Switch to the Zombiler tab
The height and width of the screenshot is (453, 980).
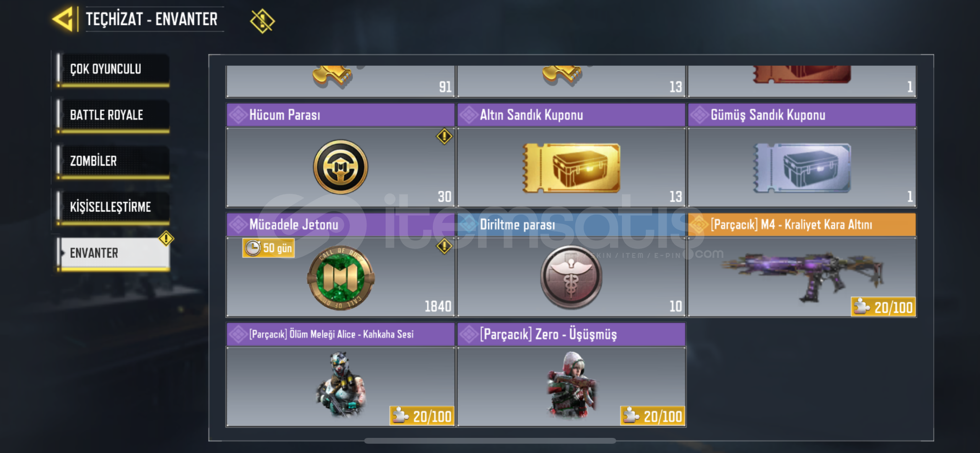pos(113,161)
